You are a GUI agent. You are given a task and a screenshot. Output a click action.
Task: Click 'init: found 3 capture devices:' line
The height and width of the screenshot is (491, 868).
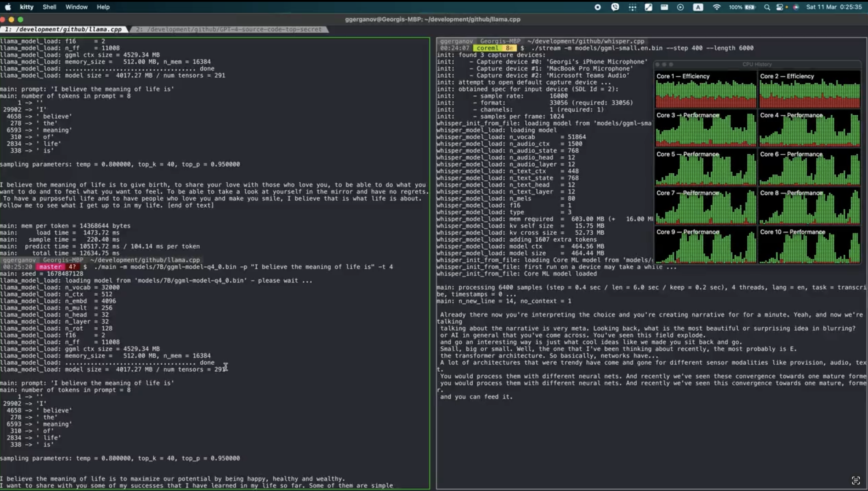tap(491, 55)
